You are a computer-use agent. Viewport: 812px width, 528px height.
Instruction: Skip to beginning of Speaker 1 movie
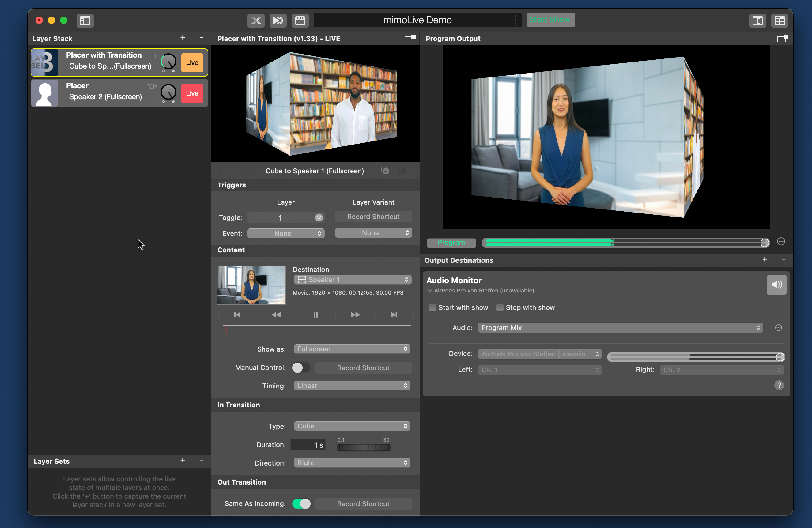tap(237, 315)
